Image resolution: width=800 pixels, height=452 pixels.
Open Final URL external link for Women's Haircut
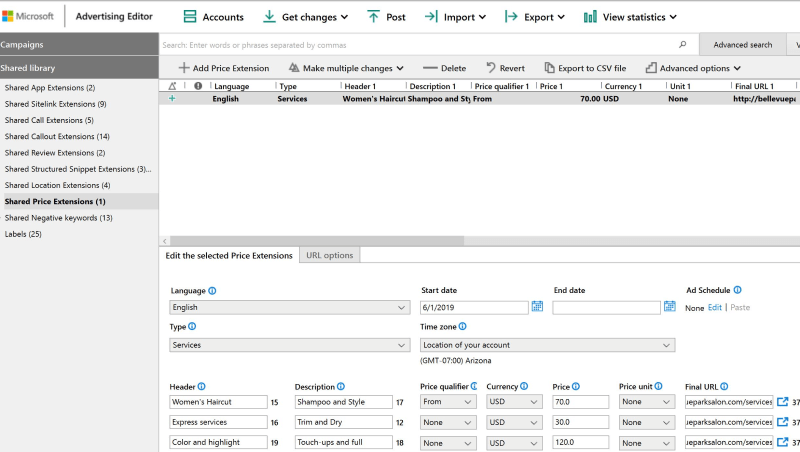pyautogui.click(x=782, y=402)
